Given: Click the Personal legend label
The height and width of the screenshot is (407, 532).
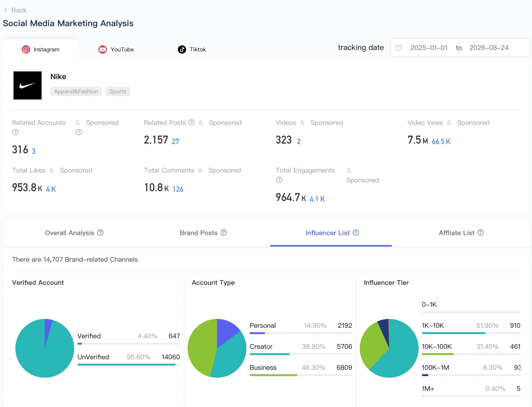Looking at the screenshot, I should click(263, 325).
